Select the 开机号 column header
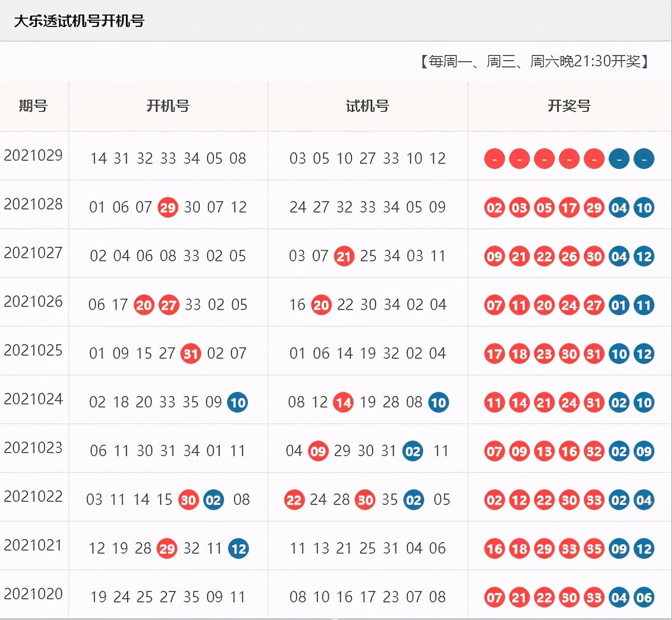Screen dimensions: 672x620 pos(168,106)
